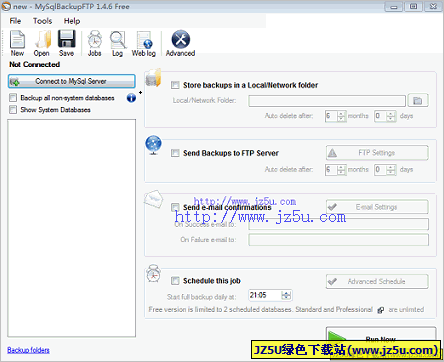Close the MySqlBackupFTP window
Screen dimensions: 444x362
tap(433, 6)
